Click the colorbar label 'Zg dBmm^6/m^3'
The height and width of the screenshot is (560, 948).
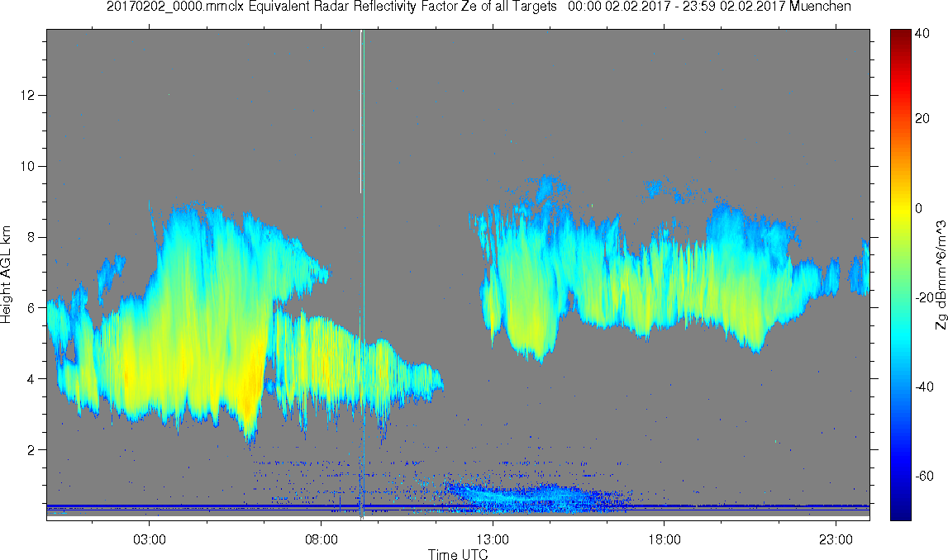(941, 275)
